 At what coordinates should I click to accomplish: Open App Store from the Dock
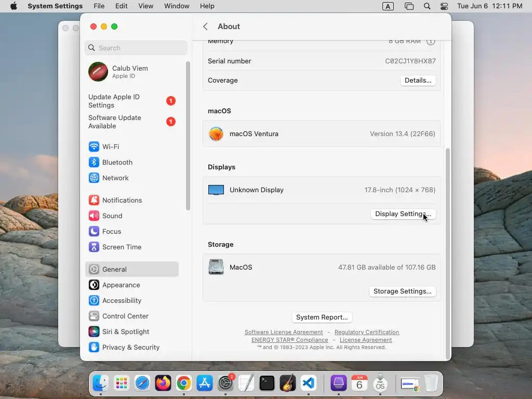(x=205, y=383)
